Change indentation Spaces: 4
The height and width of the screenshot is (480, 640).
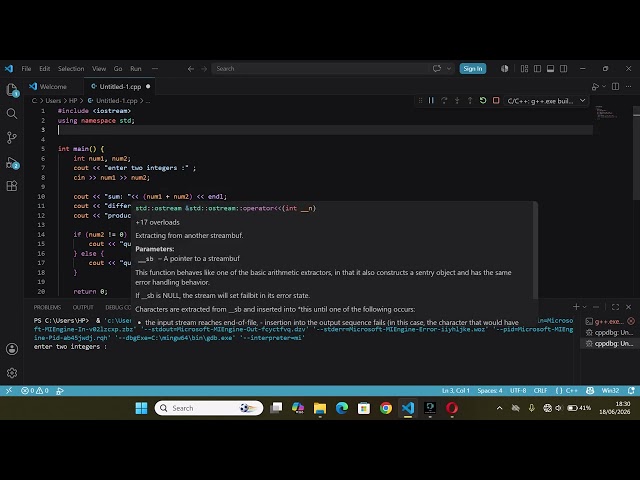[x=490, y=391]
